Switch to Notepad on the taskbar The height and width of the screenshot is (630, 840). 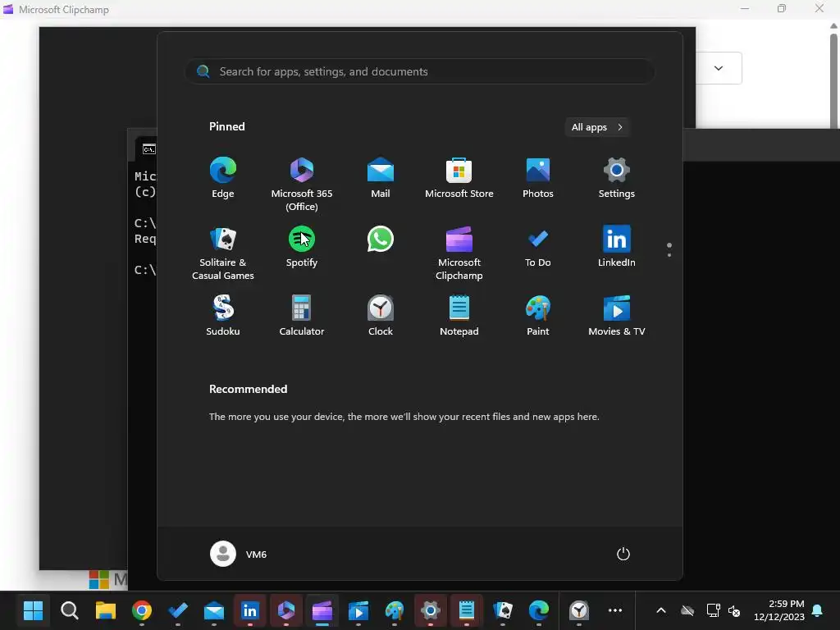467,610
